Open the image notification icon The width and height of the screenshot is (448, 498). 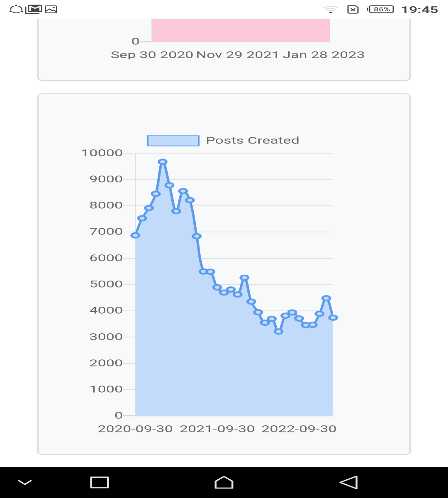[x=51, y=9]
